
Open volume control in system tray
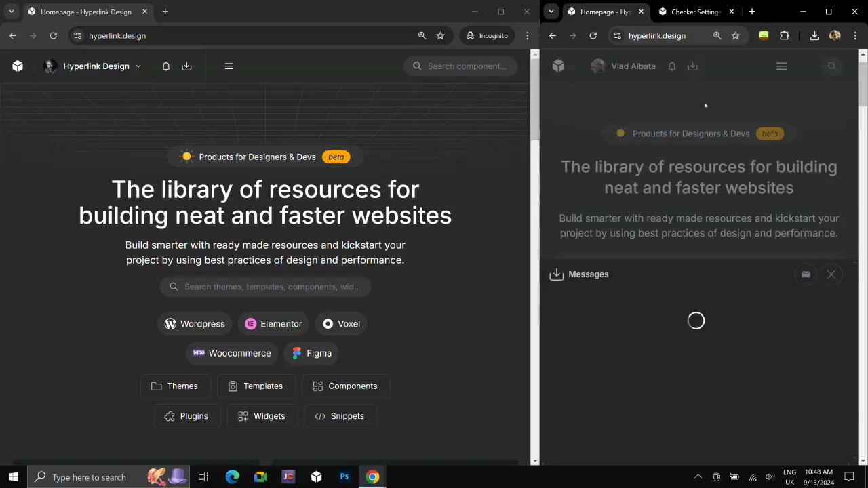click(770, 477)
